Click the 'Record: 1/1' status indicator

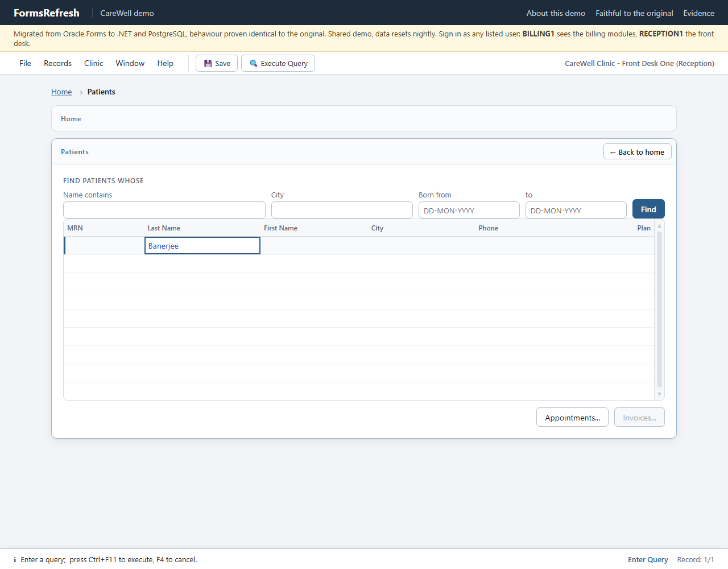click(696, 560)
